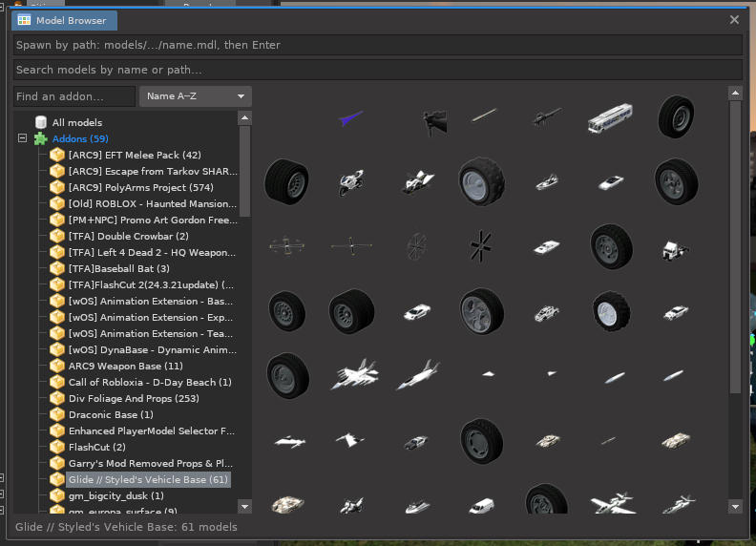
Task: Select the white bus model thumbnail
Action: [610, 117]
